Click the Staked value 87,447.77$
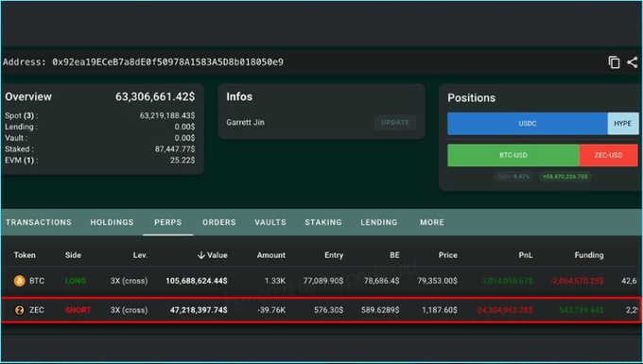Screen dimensions: 643x364 click(x=175, y=148)
